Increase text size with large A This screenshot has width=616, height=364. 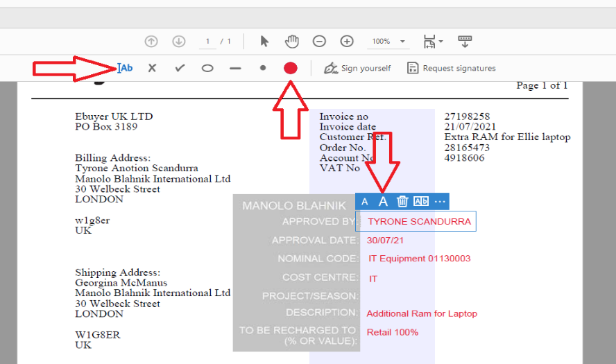pyautogui.click(x=383, y=202)
